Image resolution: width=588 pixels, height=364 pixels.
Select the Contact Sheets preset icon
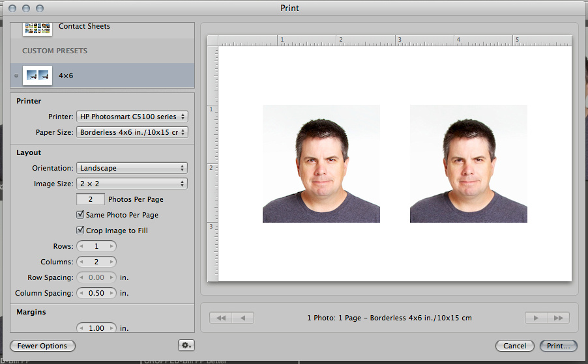[x=37, y=27]
